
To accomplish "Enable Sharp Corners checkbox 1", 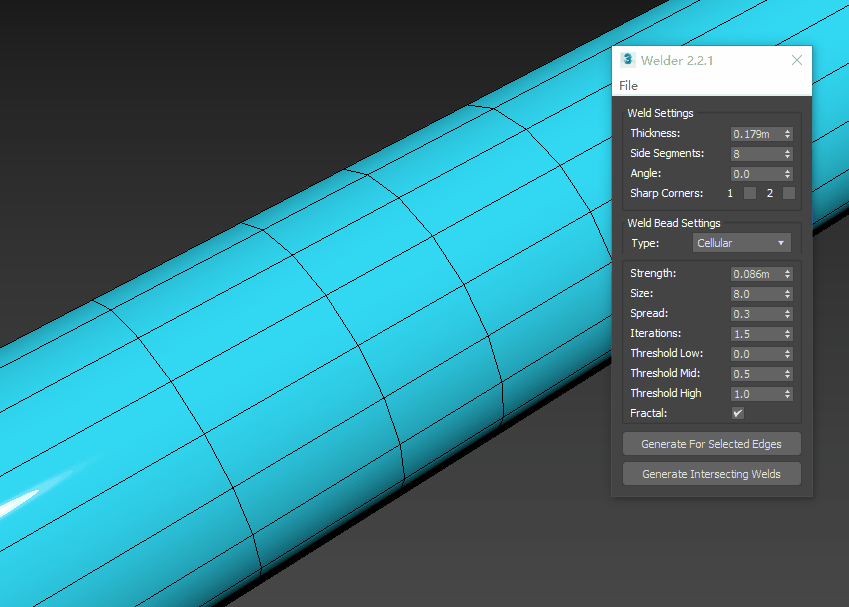I will pos(750,193).
